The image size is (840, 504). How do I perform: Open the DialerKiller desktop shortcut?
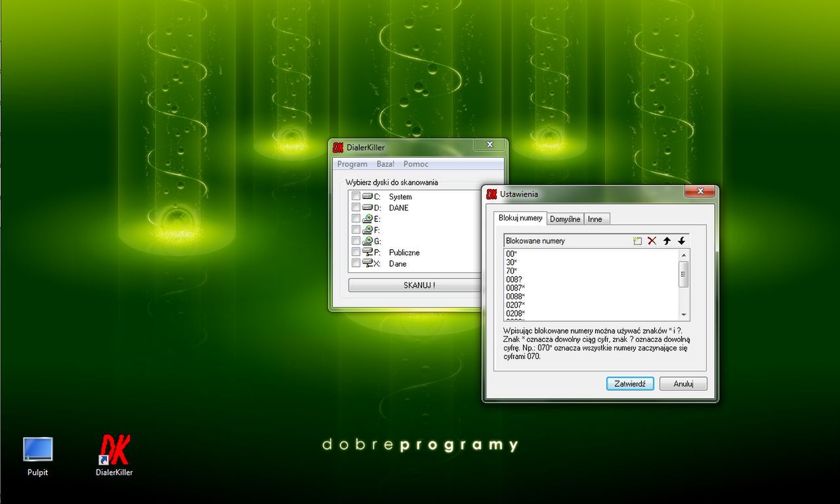pos(114,455)
